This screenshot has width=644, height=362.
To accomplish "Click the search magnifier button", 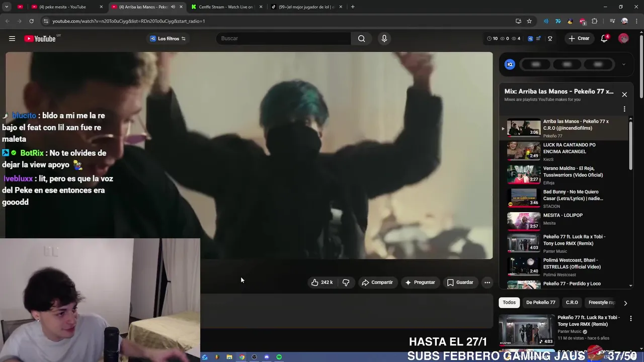I will click(x=361, y=39).
